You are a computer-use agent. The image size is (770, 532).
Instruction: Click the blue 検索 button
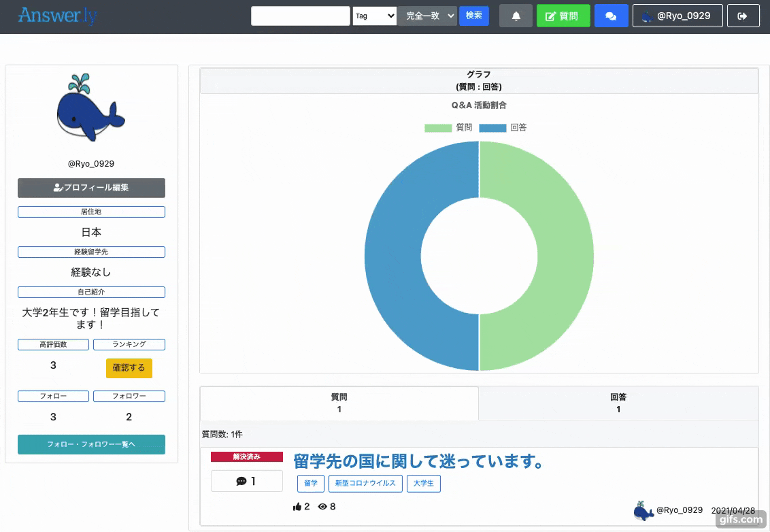[474, 16]
